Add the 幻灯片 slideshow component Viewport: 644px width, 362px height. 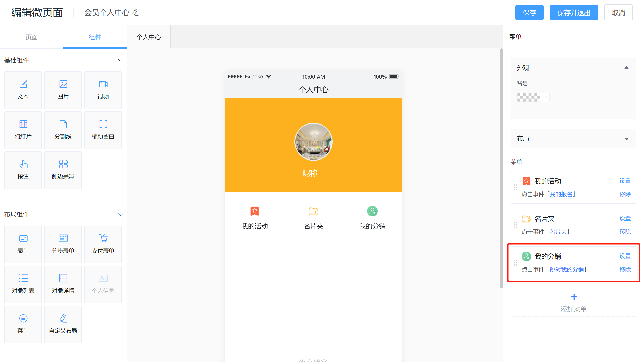[x=23, y=130]
